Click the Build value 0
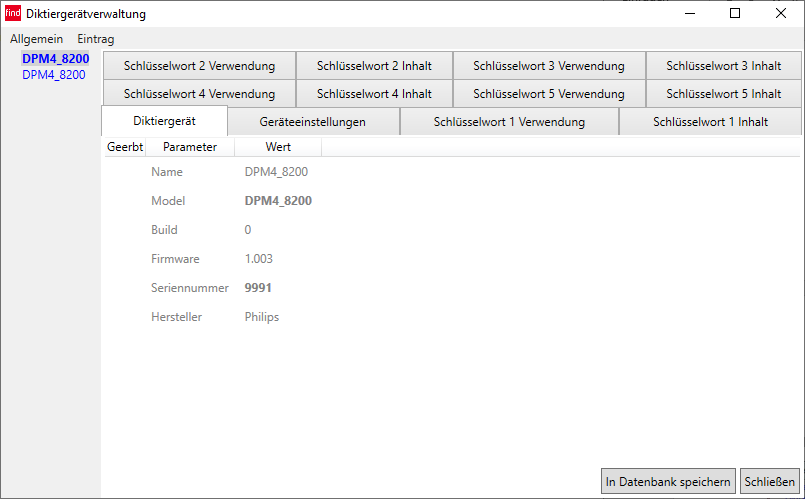805x499 pixels. (248, 230)
